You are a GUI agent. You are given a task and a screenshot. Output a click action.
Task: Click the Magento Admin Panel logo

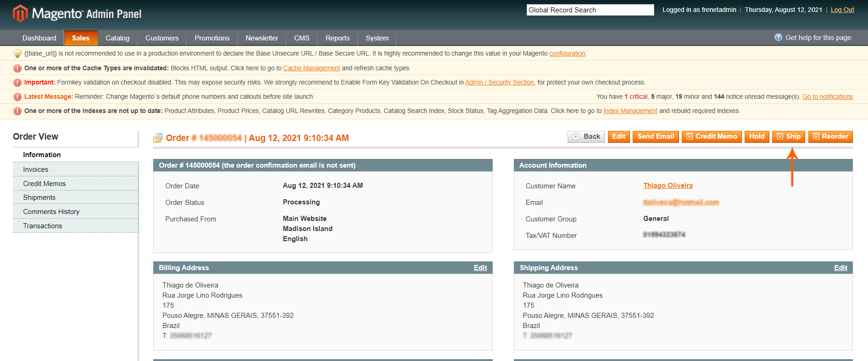pyautogui.click(x=77, y=14)
